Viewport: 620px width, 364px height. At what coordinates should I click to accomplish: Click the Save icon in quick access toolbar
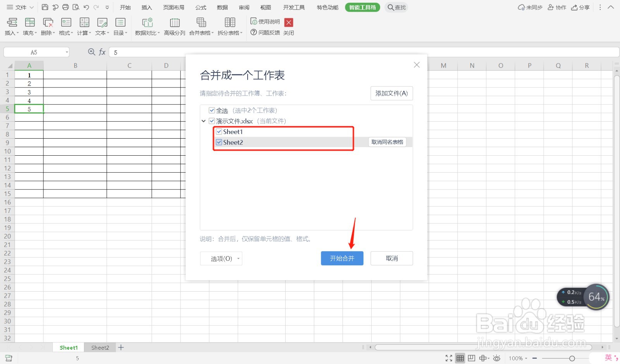coord(45,7)
